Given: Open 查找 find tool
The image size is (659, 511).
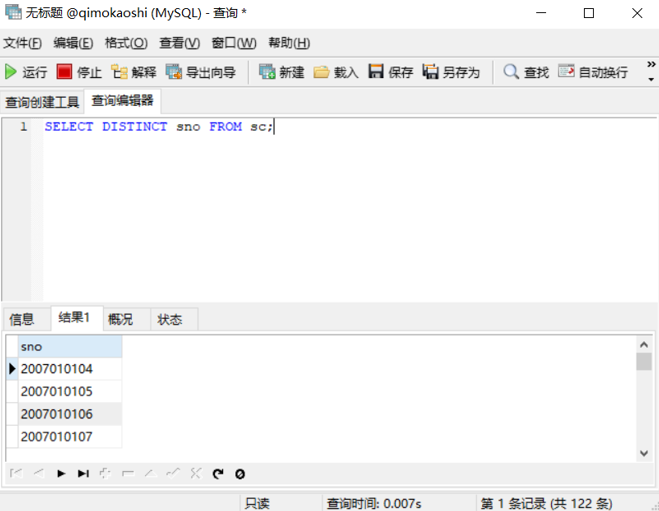Looking at the screenshot, I should tap(526, 72).
